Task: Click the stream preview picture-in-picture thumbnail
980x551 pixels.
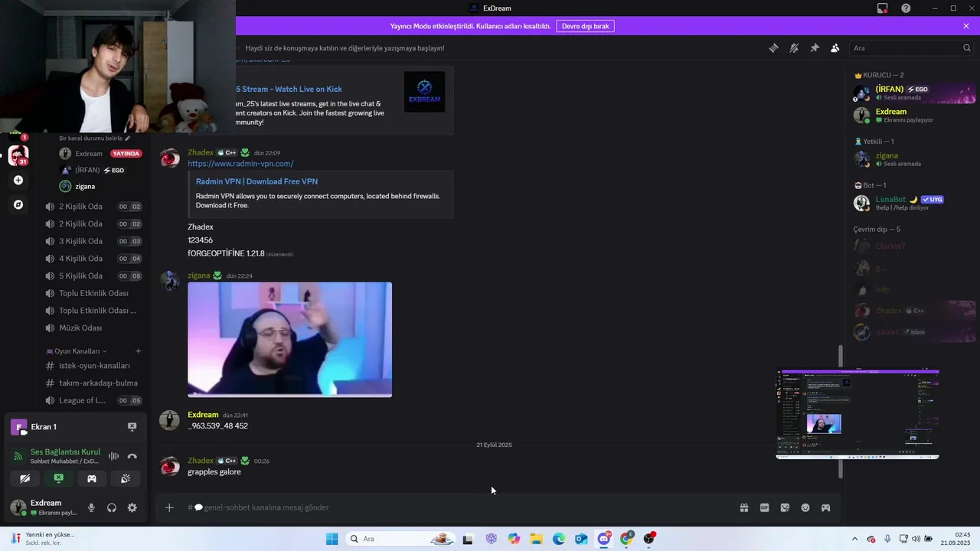Action: (857, 414)
